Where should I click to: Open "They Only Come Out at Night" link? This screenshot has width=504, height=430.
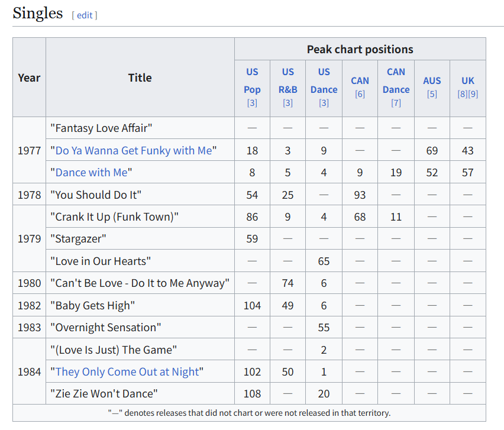(127, 372)
